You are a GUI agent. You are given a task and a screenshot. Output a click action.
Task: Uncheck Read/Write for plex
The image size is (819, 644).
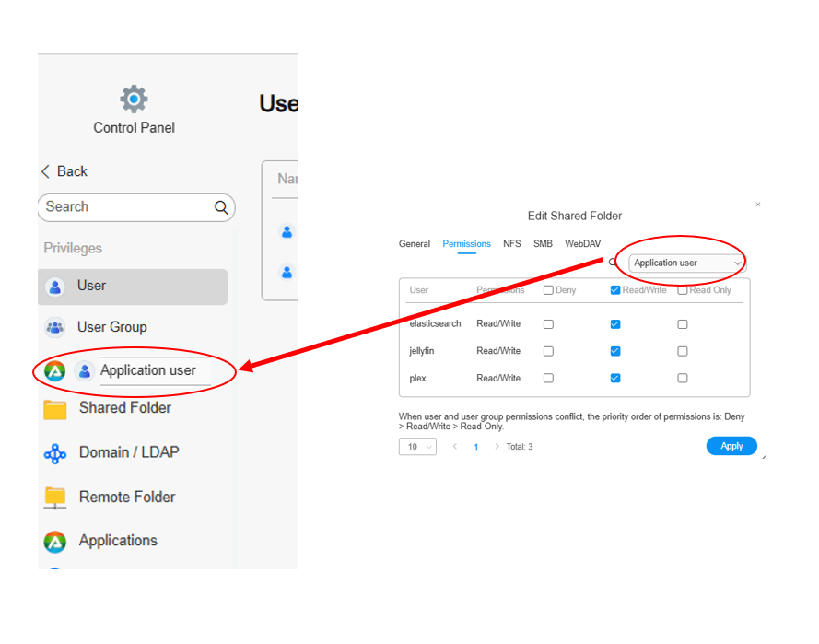point(615,378)
